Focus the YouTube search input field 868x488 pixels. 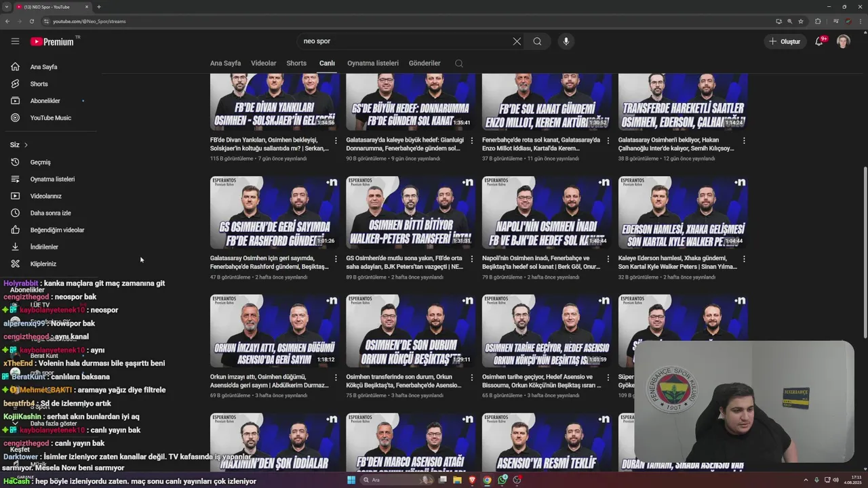click(x=405, y=41)
